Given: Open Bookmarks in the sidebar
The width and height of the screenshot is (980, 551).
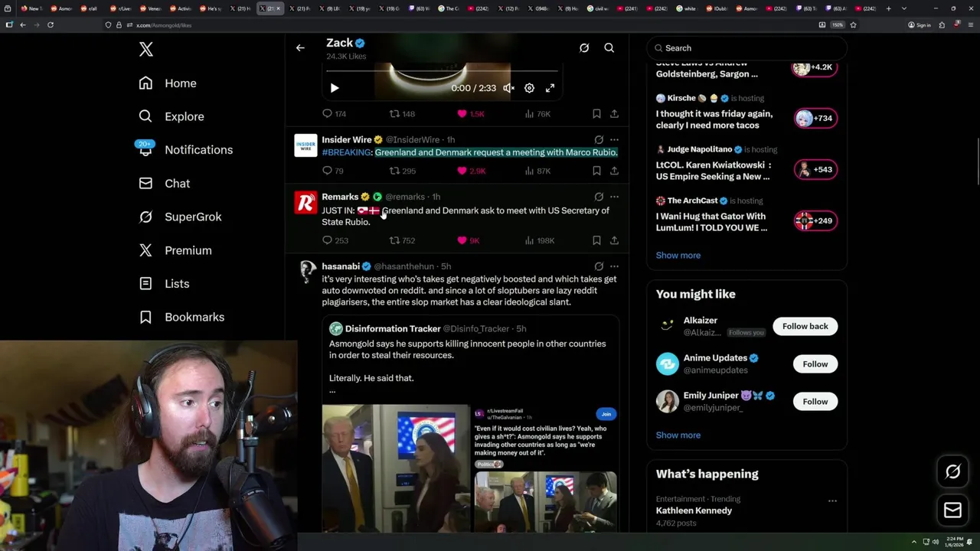Looking at the screenshot, I should click(x=181, y=317).
